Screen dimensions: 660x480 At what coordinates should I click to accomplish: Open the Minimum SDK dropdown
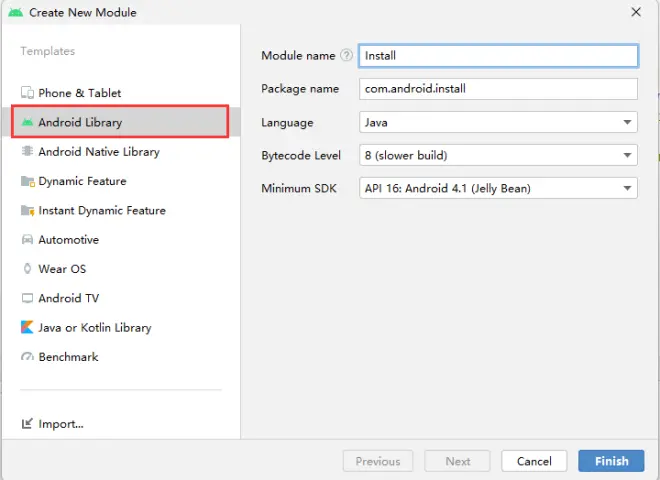click(x=498, y=188)
